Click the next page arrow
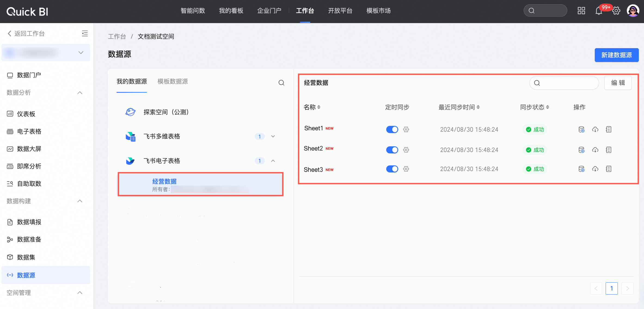Screen dimensions: 644x309 tap(627, 288)
